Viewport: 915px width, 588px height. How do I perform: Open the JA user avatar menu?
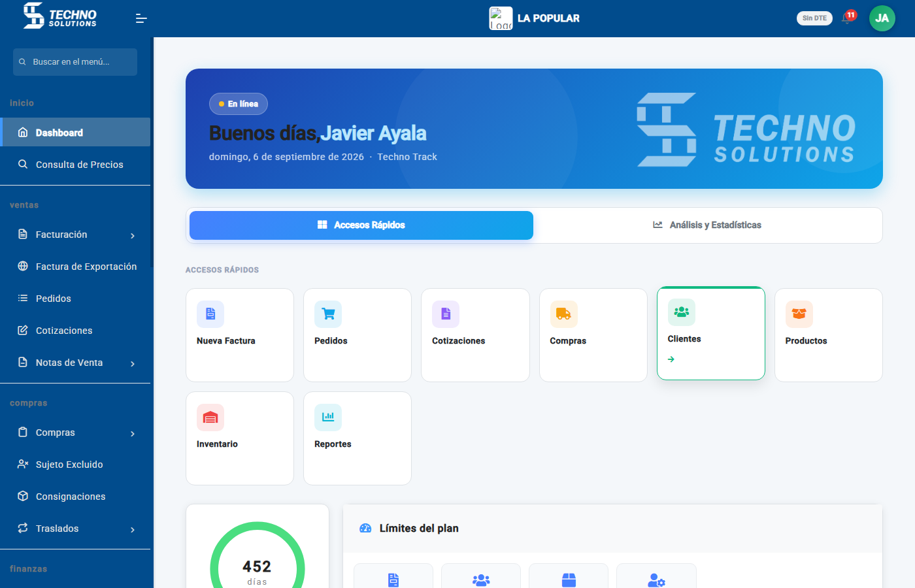[882, 18]
